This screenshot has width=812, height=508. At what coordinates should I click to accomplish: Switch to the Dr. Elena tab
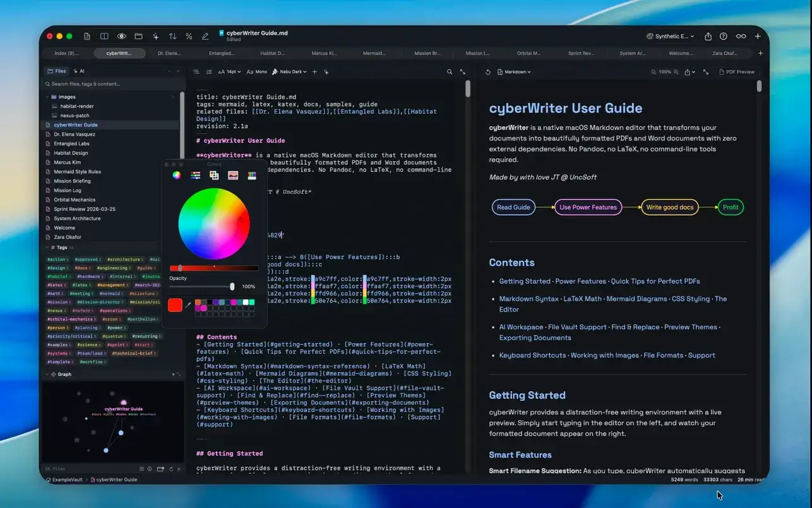[170, 53]
